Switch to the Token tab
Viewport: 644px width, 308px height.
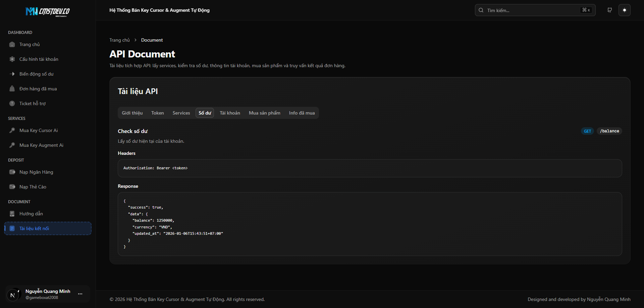tap(157, 113)
